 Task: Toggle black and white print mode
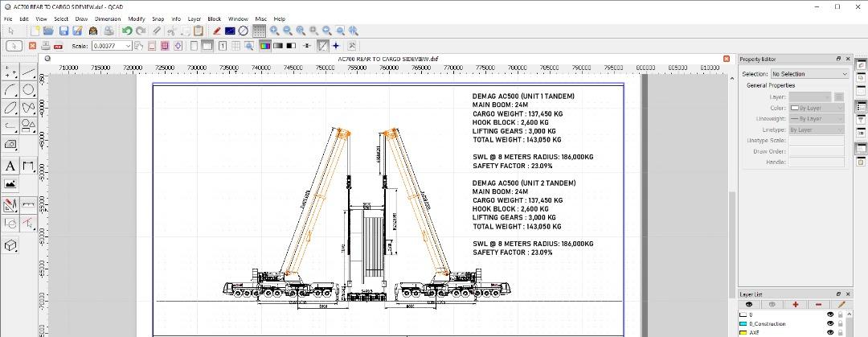(x=291, y=46)
